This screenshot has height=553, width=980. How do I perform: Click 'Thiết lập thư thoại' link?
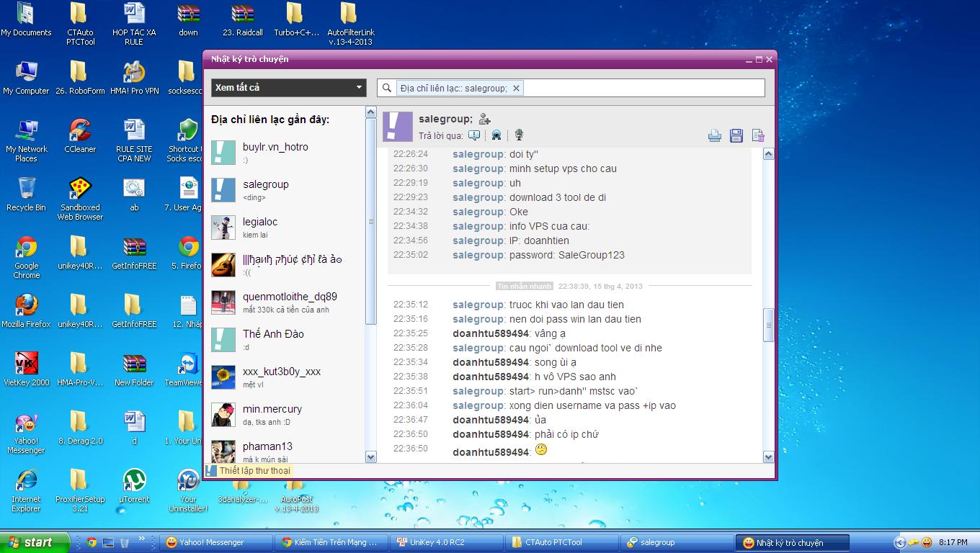point(254,471)
